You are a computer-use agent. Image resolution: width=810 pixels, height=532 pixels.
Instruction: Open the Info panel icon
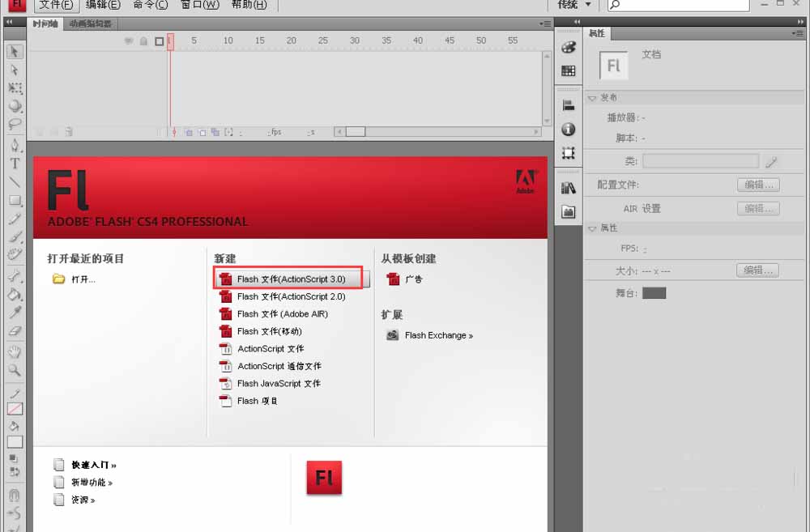pos(569,129)
